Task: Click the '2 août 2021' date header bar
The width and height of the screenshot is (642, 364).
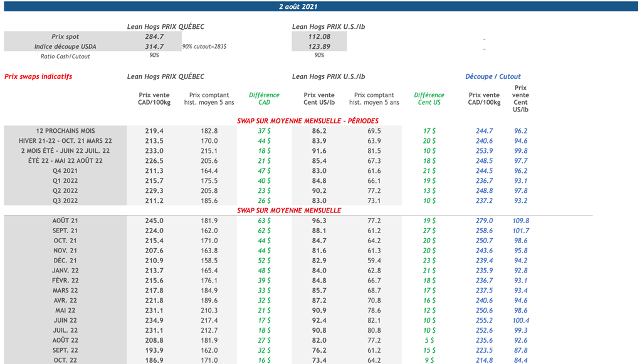Action: click(298, 6)
